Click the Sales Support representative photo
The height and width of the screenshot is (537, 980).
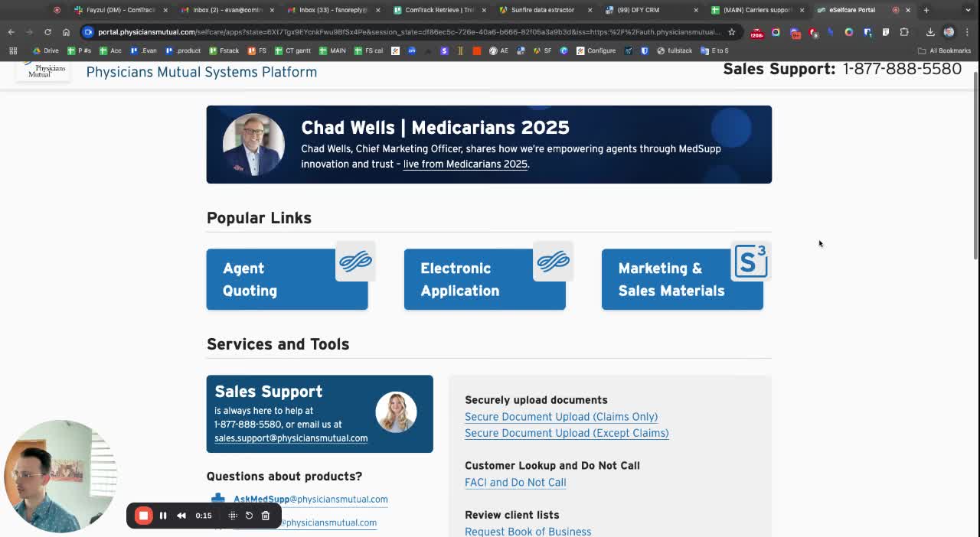[396, 412]
